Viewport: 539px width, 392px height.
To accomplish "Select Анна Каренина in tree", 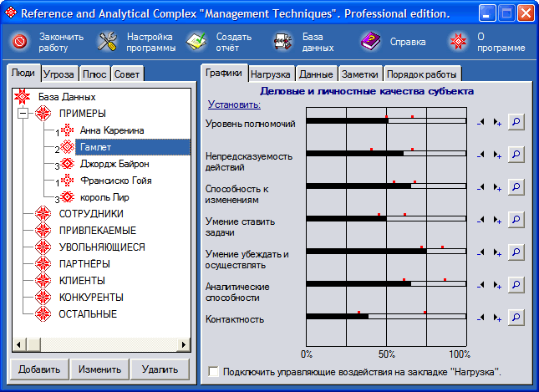I will pos(112,130).
